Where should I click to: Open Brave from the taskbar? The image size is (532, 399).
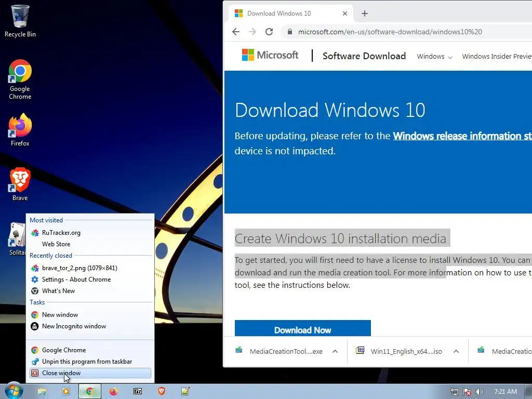click(x=162, y=392)
